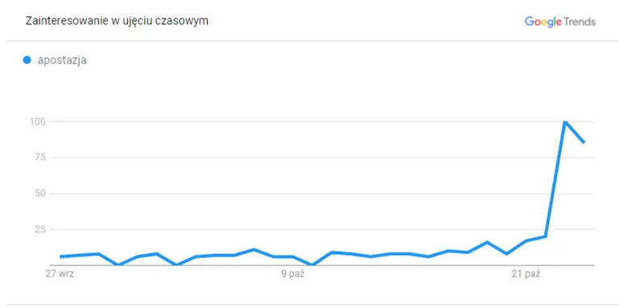Screen dimensions: 644x308
Task: Click the zero dip nearest the 9 paź label
Action: [x=312, y=265]
